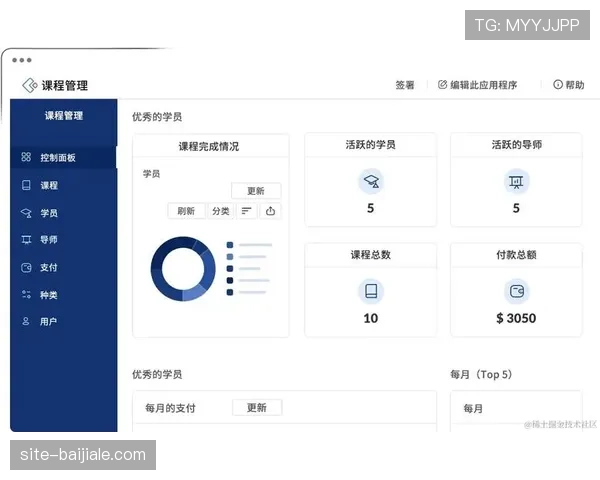The image size is (600, 480).
Task: Click the 10 value in 课程总数
Action: [x=370, y=318]
